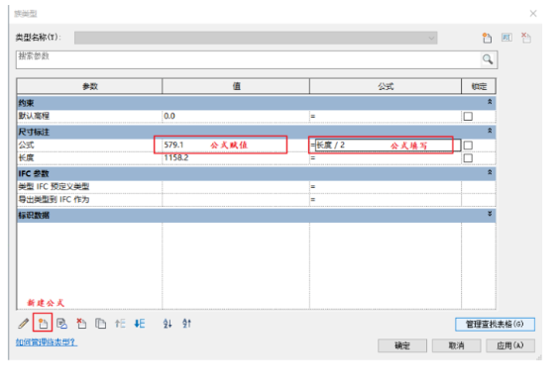Select the 1158.2 value cell

pyautogui.click(x=236, y=158)
